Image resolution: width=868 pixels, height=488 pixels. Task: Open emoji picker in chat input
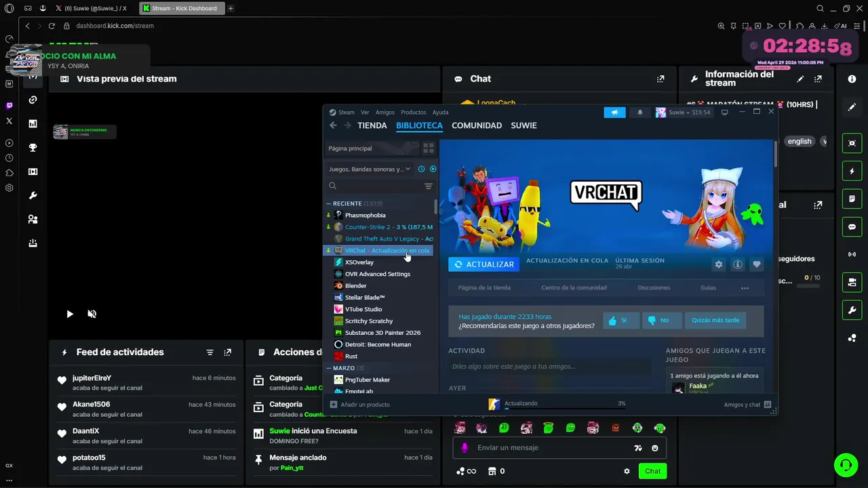tap(654, 448)
